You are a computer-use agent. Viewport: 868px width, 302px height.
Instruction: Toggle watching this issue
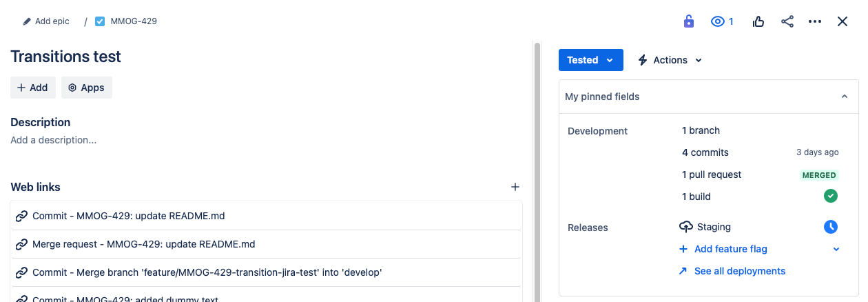(721, 21)
